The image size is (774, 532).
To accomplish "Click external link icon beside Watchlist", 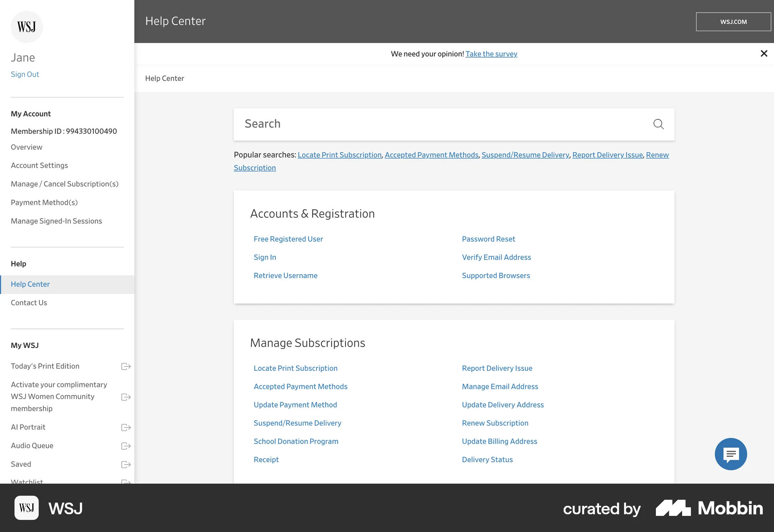I will click(125, 482).
